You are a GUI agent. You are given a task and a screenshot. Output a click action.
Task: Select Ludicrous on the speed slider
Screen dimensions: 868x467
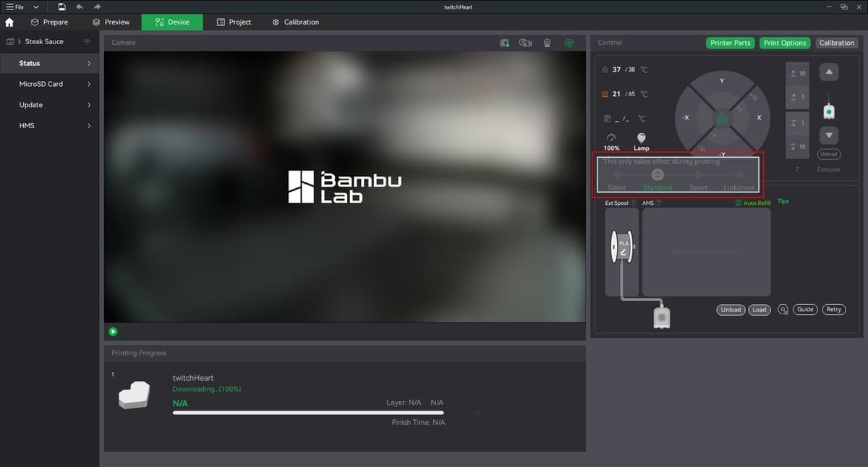tap(739, 174)
